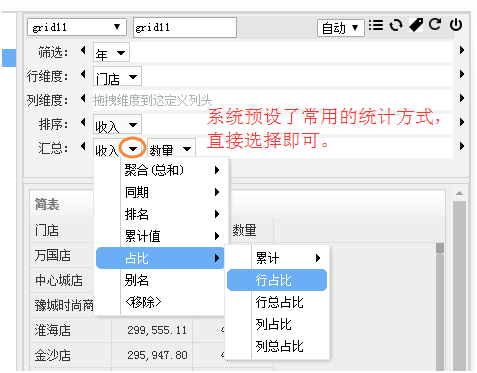This screenshot has width=477, height=373.
Task: Choose 别名 from the context menu
Action: pos(160,280)
